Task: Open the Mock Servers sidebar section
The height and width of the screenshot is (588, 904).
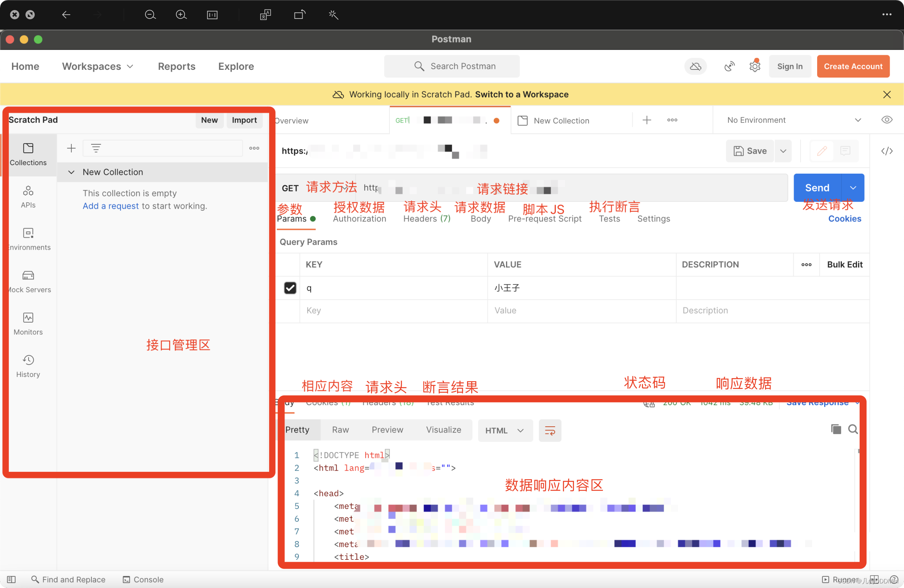Action: pyautogui.click(x=28, y=281)
